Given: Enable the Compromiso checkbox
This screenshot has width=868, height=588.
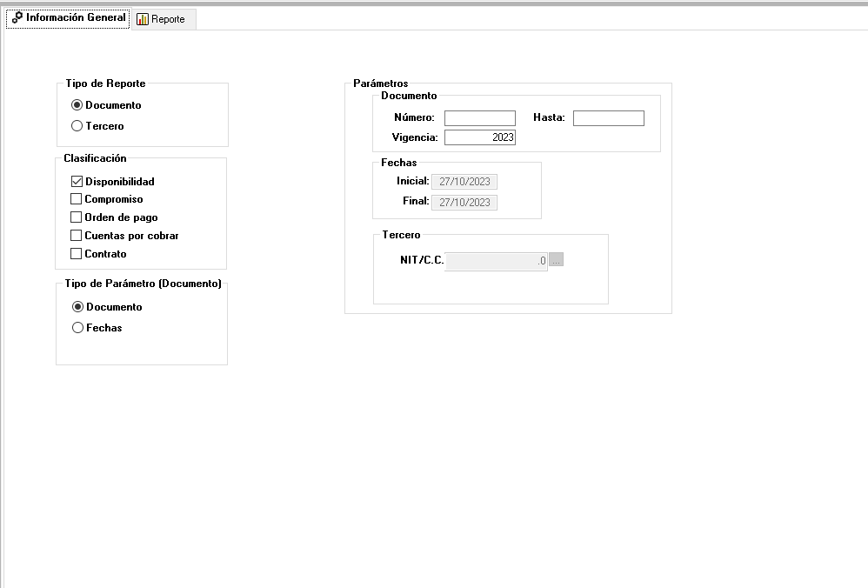Looking at the screenshot, I should (77, 199).
